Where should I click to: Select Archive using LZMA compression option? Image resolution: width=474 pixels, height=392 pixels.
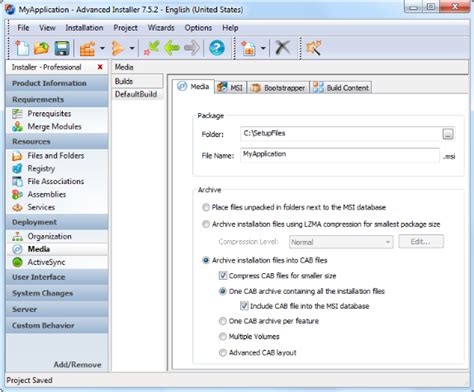[206, 224]
